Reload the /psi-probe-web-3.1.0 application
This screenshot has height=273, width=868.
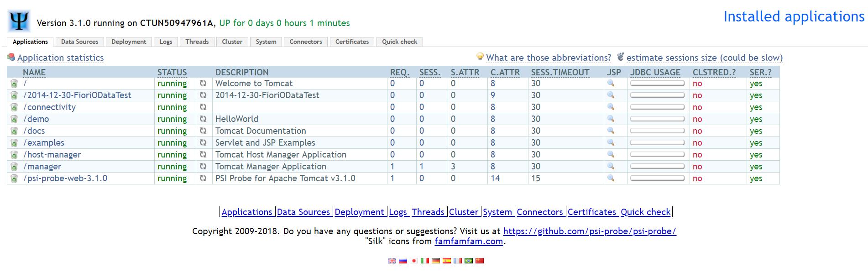point(203,178)
